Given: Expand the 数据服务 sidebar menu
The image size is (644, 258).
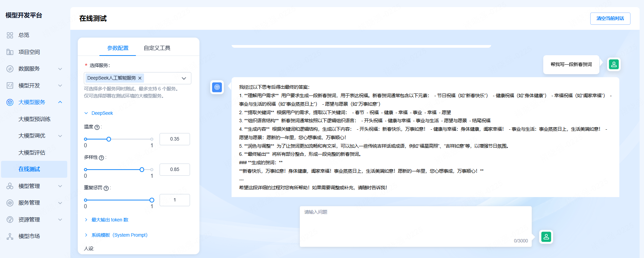Looking at the screenshot, I should coord(34,69).
